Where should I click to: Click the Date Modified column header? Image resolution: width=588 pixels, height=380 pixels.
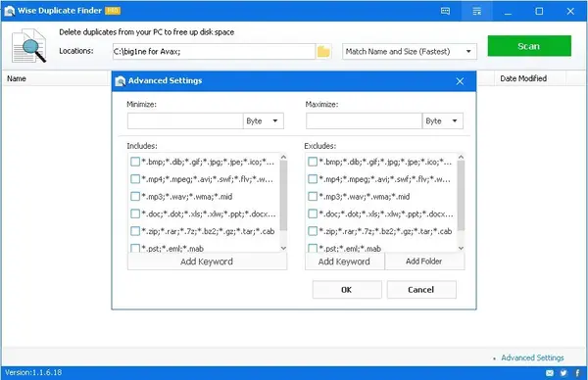523,78
